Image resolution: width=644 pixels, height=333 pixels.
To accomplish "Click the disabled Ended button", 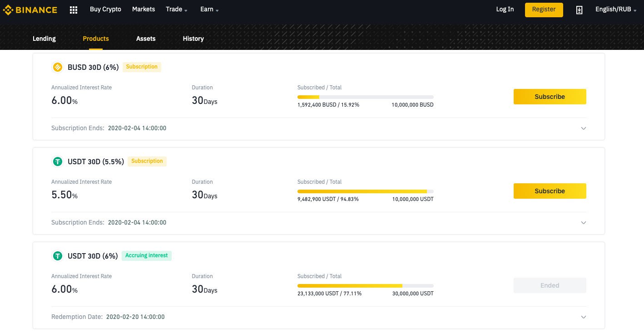I will 550,285.
